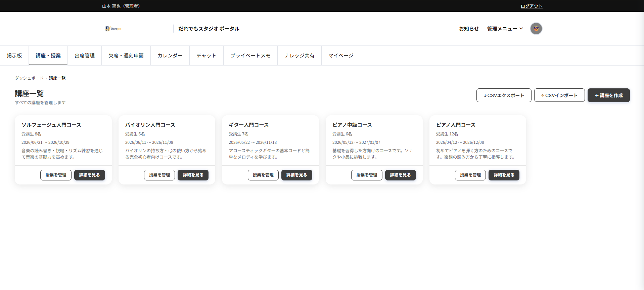Switch to the チャット tab

pyautogui.click(x=206, y=55)
